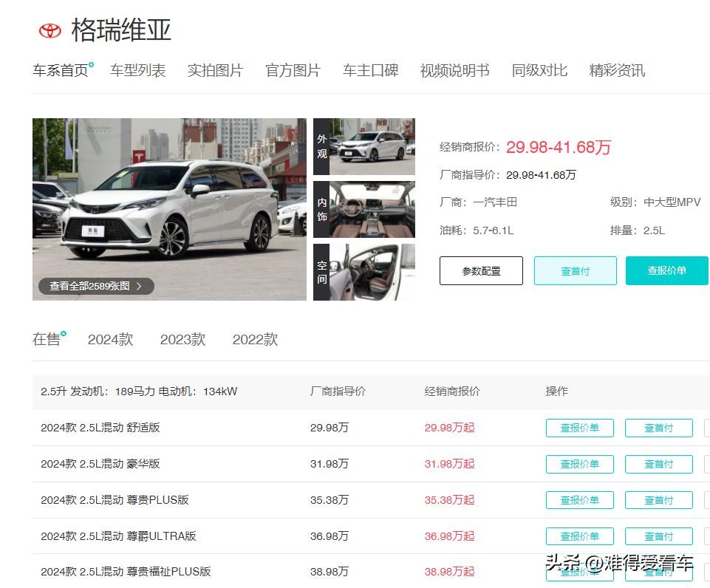Open the 内饰 interior thumbnail

[364, 209]
